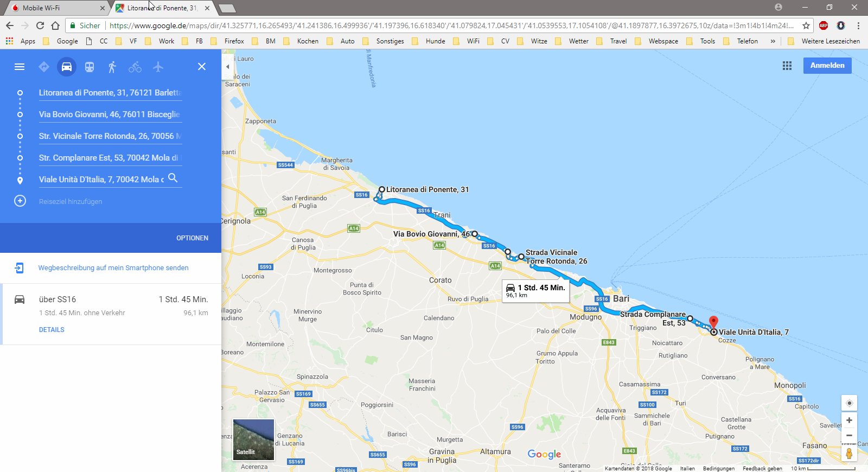Open the Travel bookmarks folder

[611, 41]
